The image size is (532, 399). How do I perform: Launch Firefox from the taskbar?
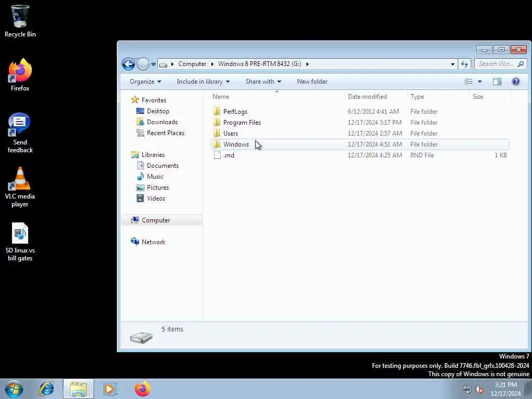(x=142, y=389)
